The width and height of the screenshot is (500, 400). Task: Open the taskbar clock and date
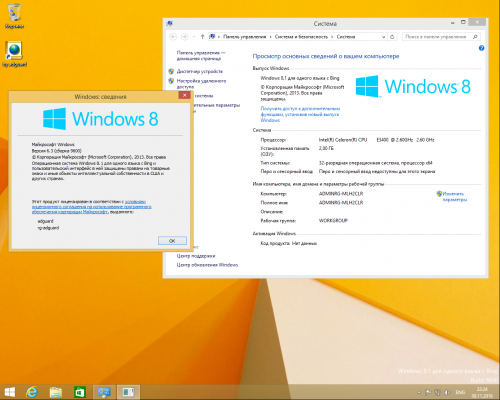(x=482, y=392)
